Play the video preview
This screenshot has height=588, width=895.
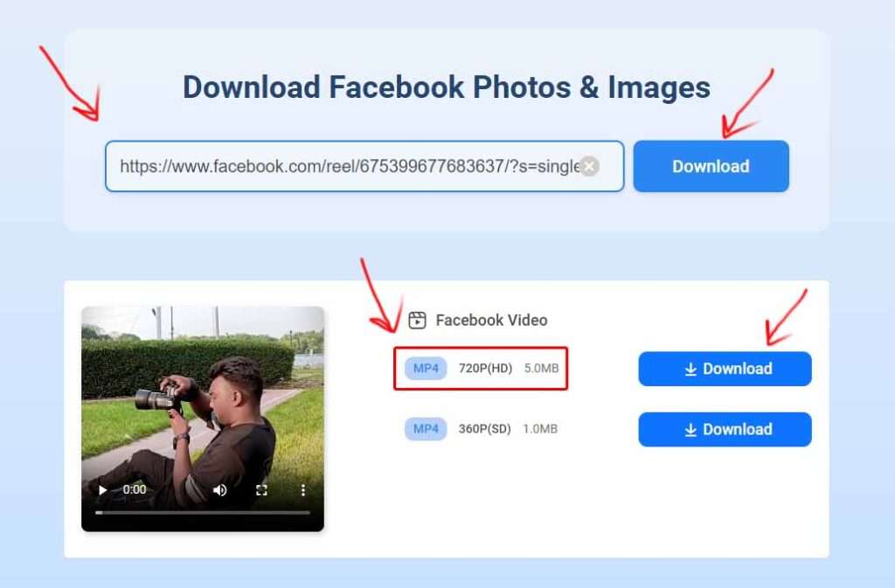tap(103, 490)
